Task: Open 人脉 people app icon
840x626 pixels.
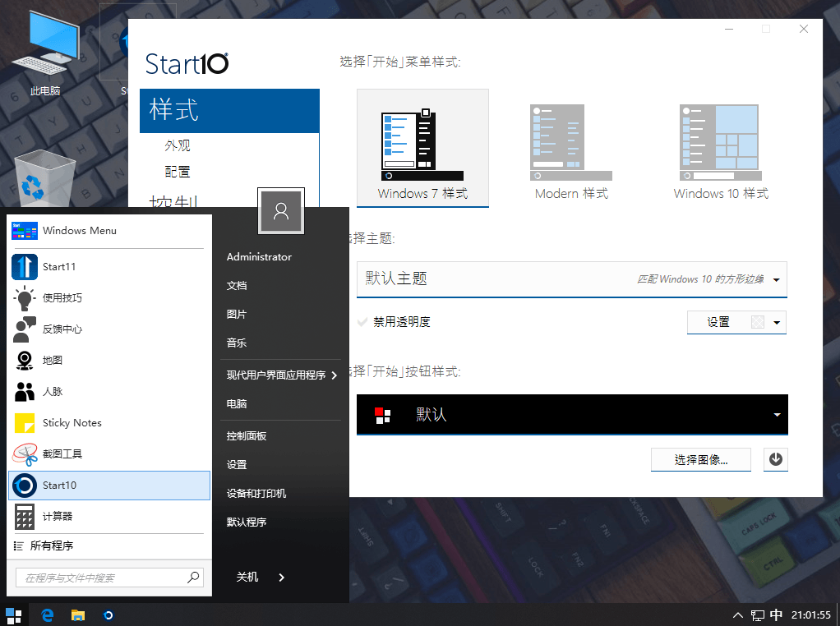Action: pos(25,391)
